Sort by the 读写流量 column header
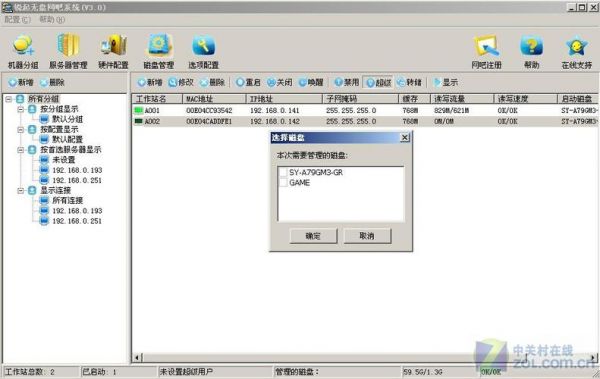Screen dimensions: 600x379 (x=463, y=99)
